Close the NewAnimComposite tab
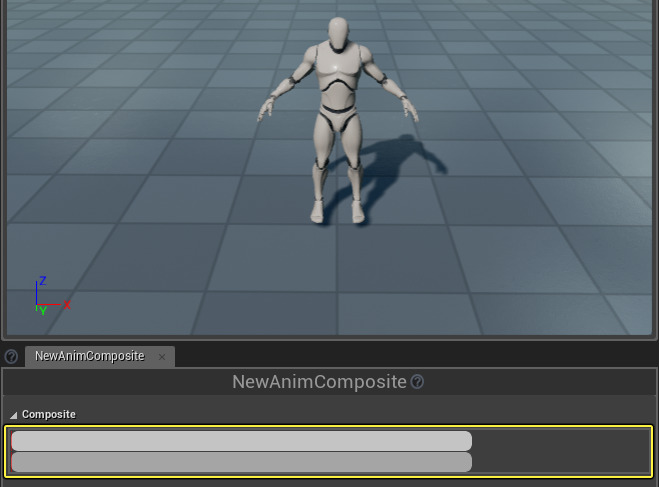This screenshot has height=487, width=659. point(162,357)
